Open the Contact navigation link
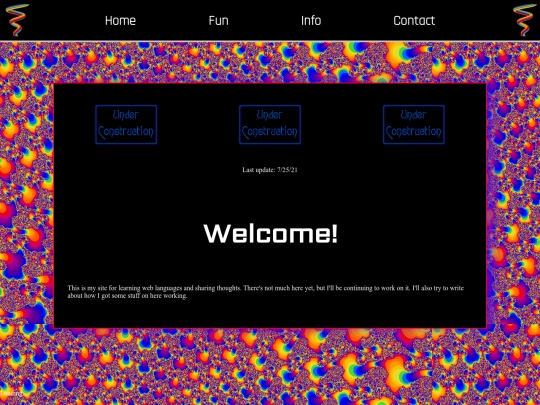540x405 pixels. pyautogui.click(x=414, y=21)
